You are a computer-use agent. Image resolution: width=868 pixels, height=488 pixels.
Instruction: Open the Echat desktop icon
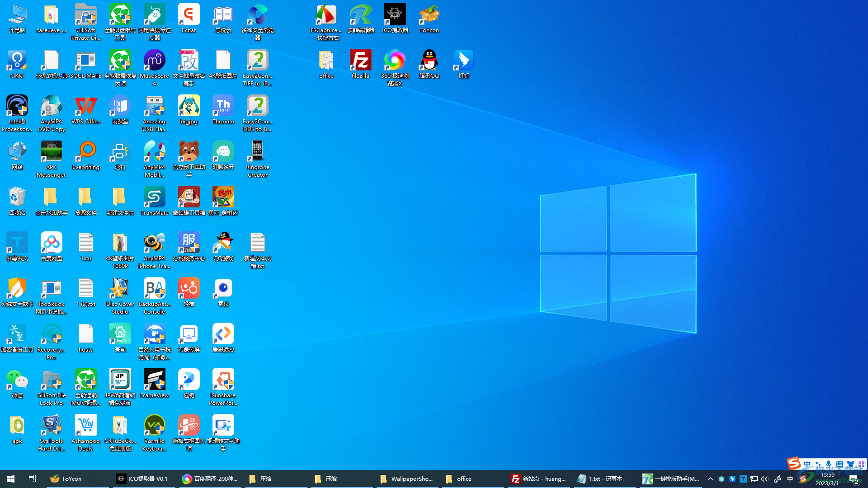pos(189,18)
